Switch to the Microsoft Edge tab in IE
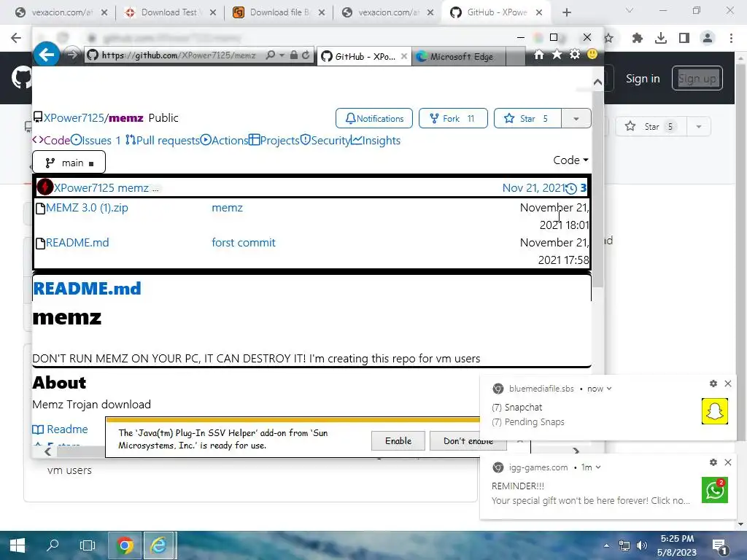 point(460,56)
